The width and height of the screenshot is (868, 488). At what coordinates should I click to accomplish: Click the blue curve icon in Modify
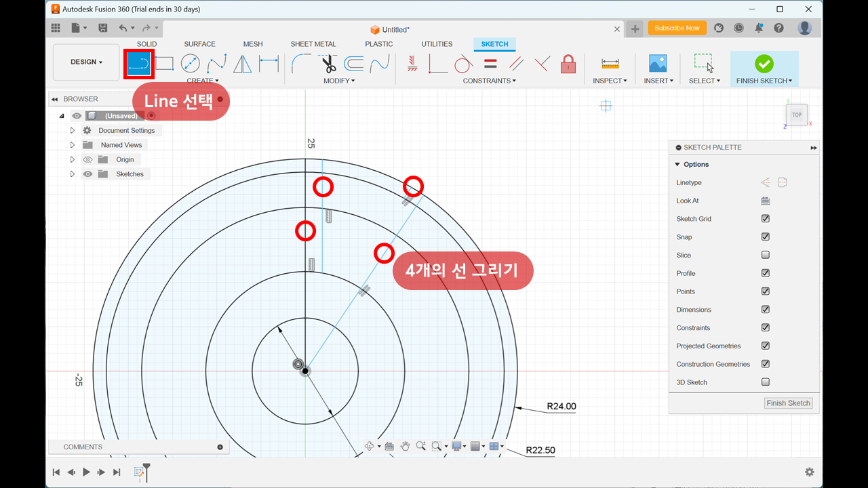pyautogui.click(x=379, y=64)
